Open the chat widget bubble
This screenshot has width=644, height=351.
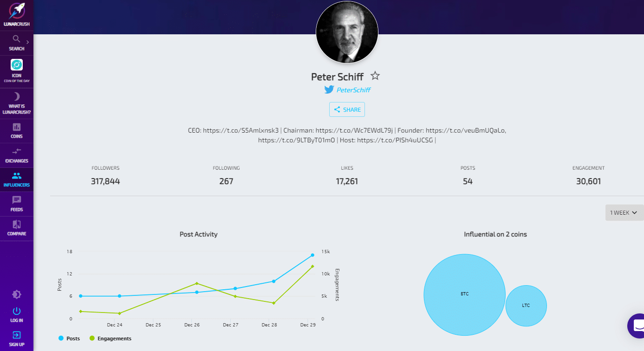pyautogui.click(x=637, y=325)
